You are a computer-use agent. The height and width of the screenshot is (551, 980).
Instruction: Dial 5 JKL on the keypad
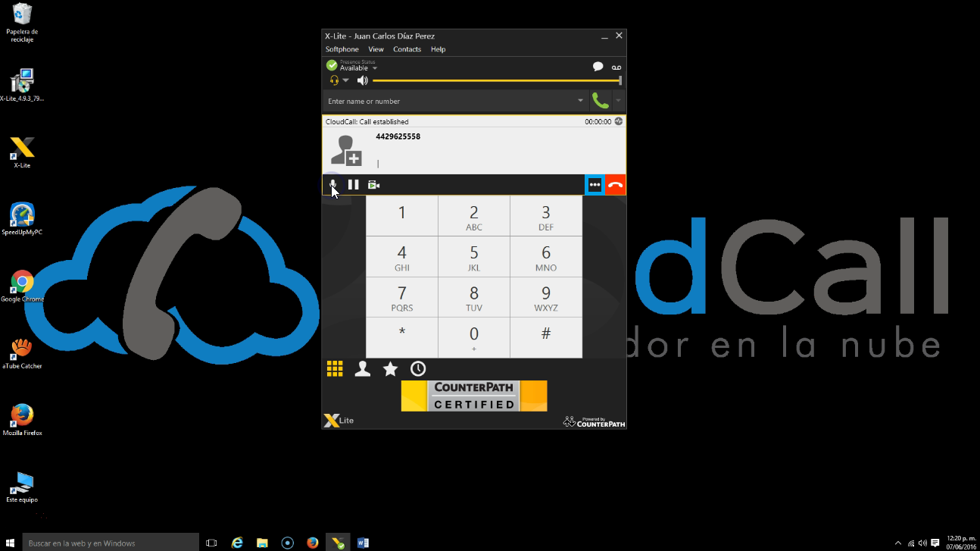(x=474, y=256)
